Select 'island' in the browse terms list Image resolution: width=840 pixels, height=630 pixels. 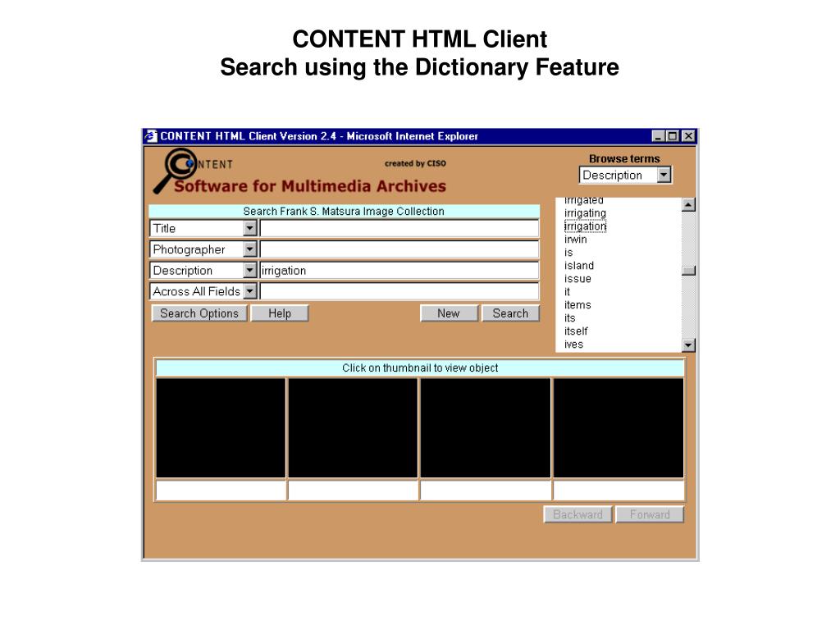[x=579, y=266]
